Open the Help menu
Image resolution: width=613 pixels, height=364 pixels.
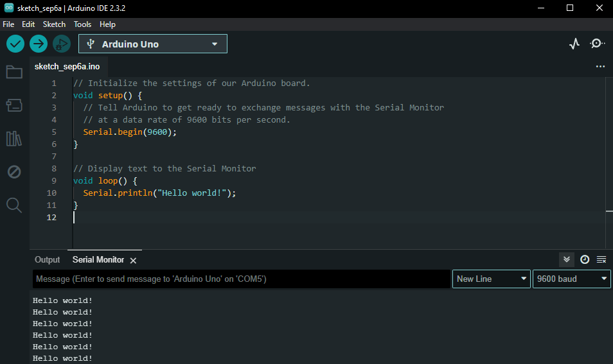pyautogui.click(x=107, y=24)
